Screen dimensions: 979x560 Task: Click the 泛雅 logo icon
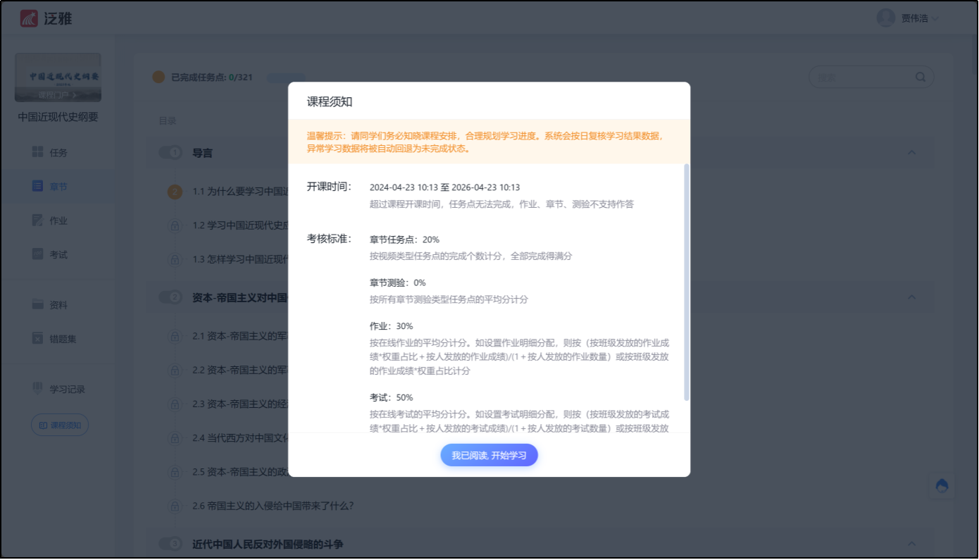(29, 18)
